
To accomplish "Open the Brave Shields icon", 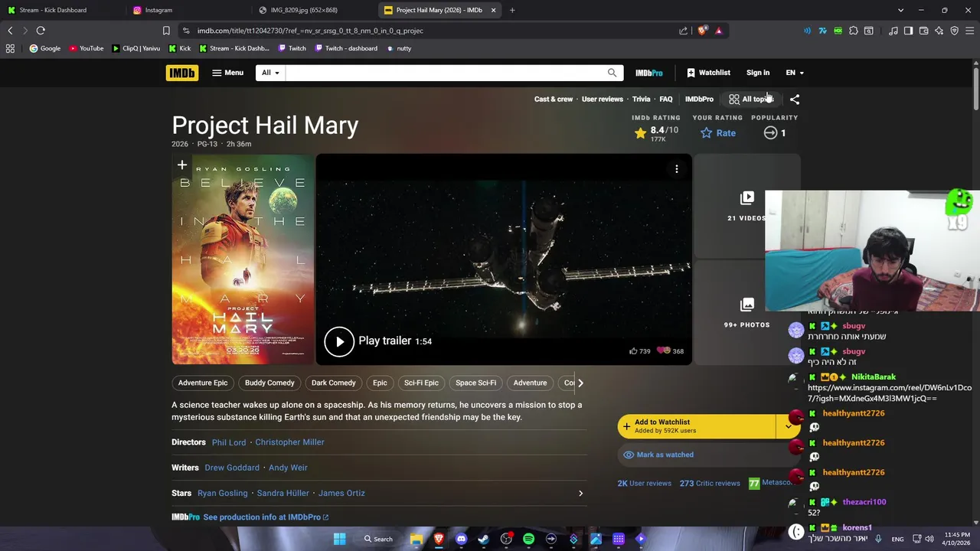I will click(x=702, y=31).
